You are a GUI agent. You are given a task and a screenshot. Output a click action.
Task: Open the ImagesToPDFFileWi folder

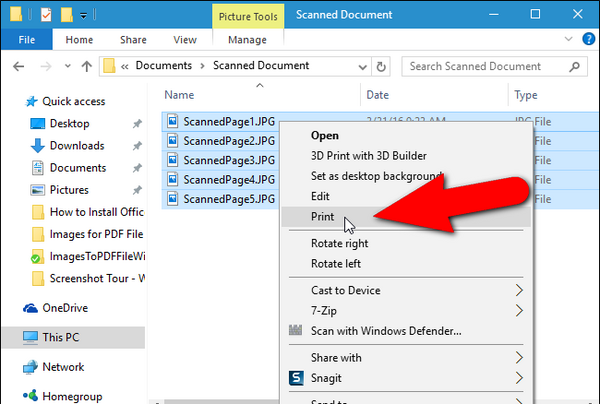(88, 256)
